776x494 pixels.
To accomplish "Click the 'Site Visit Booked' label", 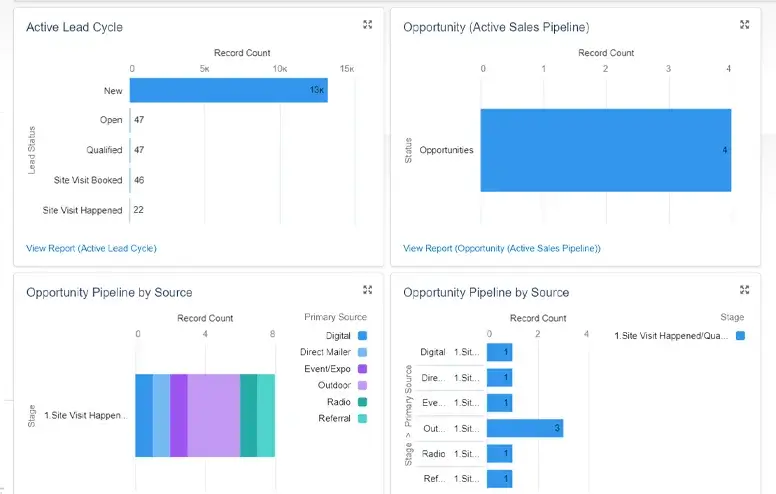I will tap(88, 180).
